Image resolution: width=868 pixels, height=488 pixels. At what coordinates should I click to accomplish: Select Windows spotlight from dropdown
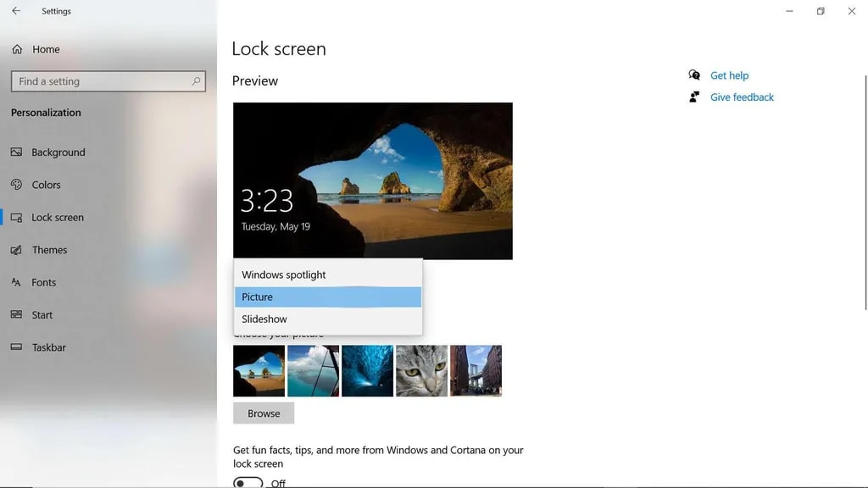284,274
